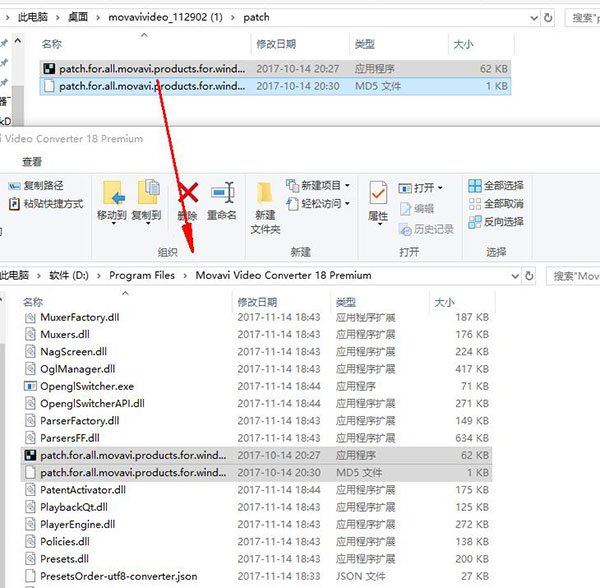Create a New folder (新建文件夹)
The height and width of the screenshot is (588, 600).
[x=265, y=207]
